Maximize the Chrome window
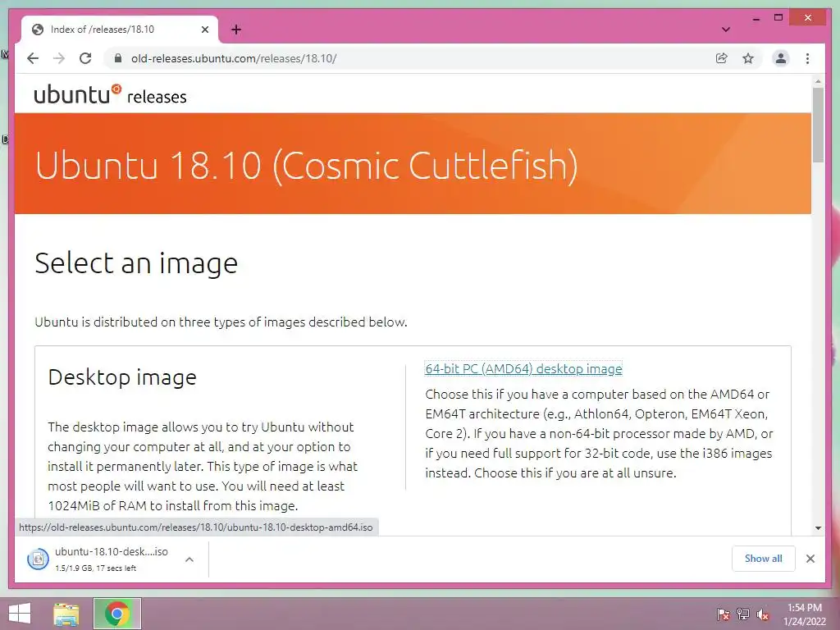The image size is (840, 630). [778, 18]
